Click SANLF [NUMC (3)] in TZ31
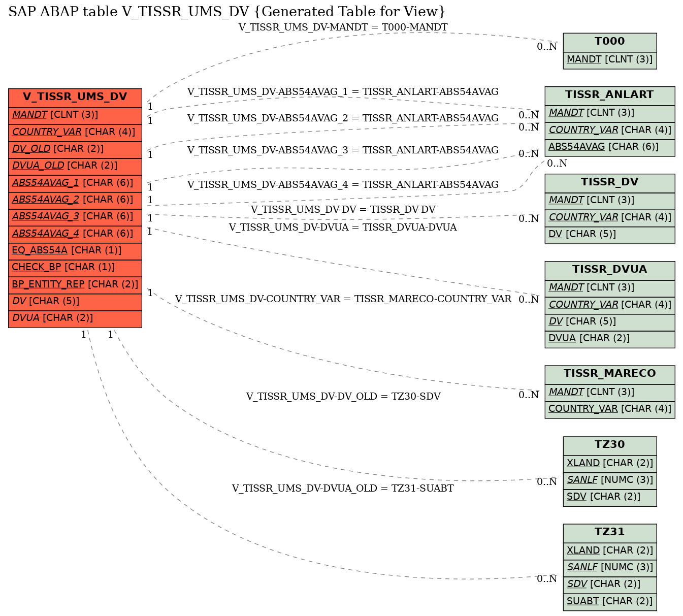The image size is (683, 616). pyautogui.click(x=610, y=568)
